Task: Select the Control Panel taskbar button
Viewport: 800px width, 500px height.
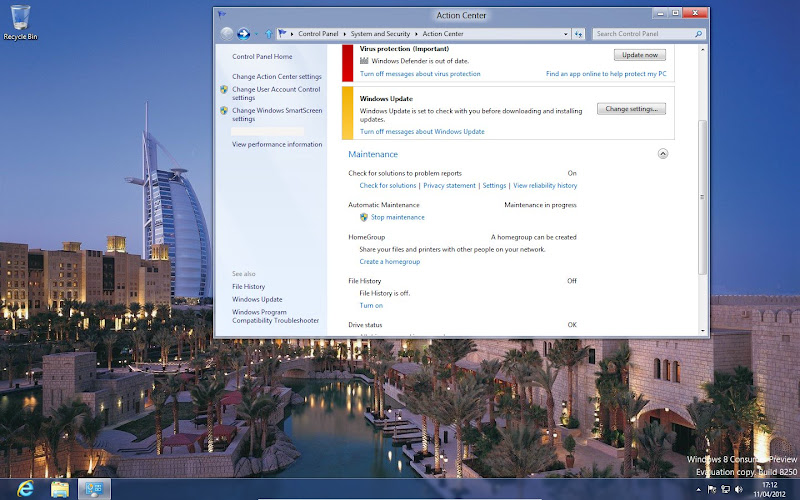Action: [x=94, y=489]
